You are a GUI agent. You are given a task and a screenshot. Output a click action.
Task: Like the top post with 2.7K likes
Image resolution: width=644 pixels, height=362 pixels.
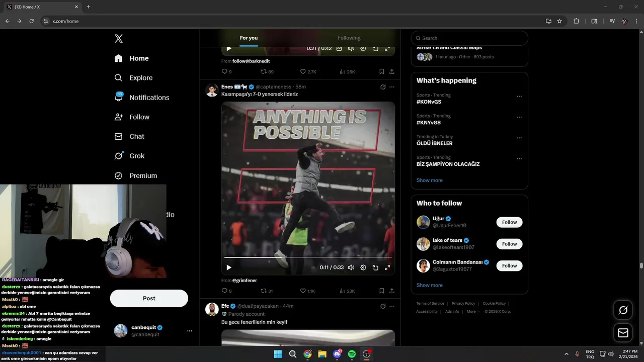click(308, 72)
